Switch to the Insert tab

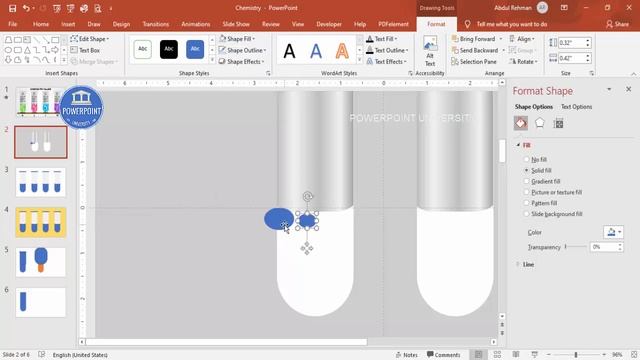coord(68,24)
